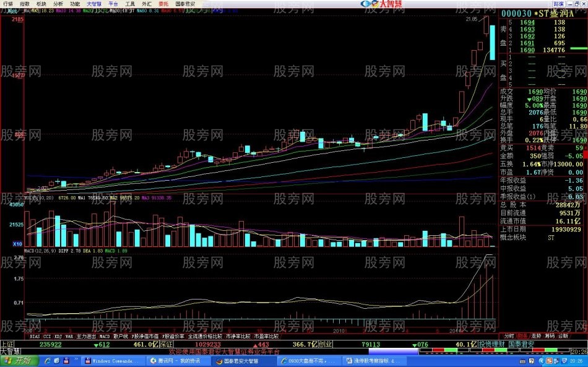
Task: Open the 国泰君安 menu
Action: (185, 4)
